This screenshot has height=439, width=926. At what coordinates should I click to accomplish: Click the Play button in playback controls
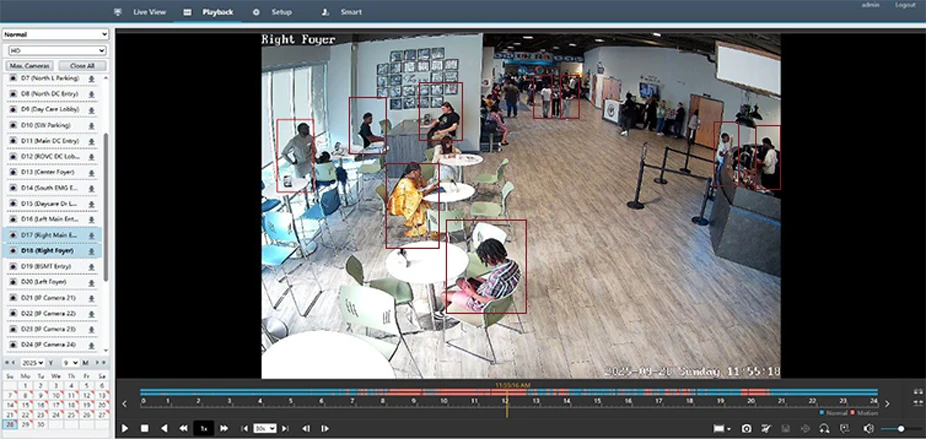(x=125, y=428)
